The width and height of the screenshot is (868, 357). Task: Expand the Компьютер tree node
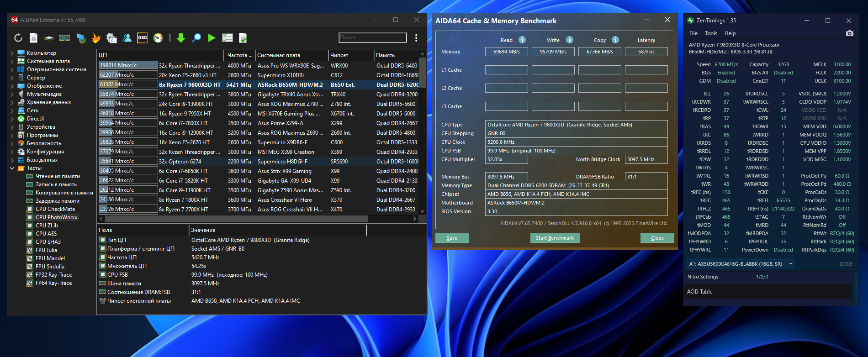pyautogui.click(x=12, y=53)
